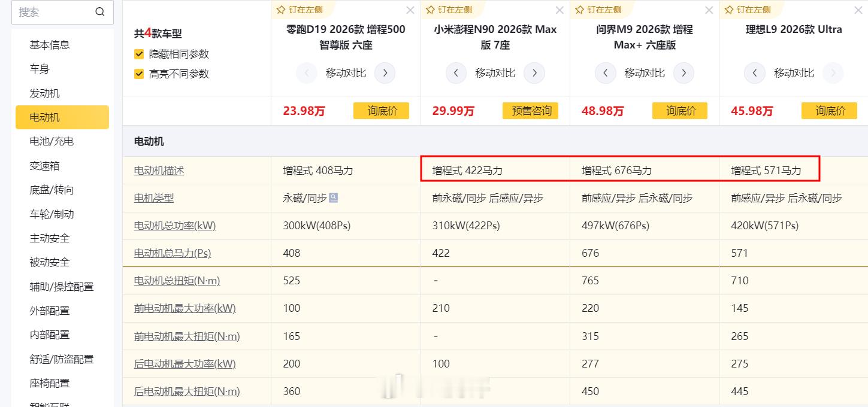Toggle 隐藏相同参数 checkbox

click(139, 54)
